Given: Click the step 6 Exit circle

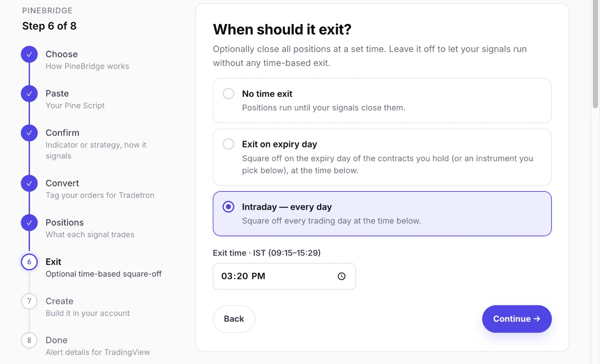Looking at the screenshot, I should (29, 262).
